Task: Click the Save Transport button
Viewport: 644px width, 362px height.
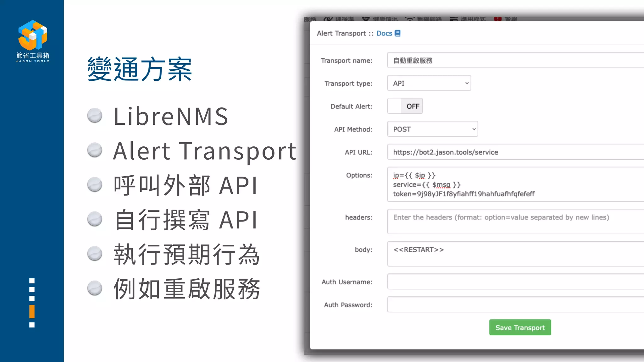Action: click(x=520, y=327)
